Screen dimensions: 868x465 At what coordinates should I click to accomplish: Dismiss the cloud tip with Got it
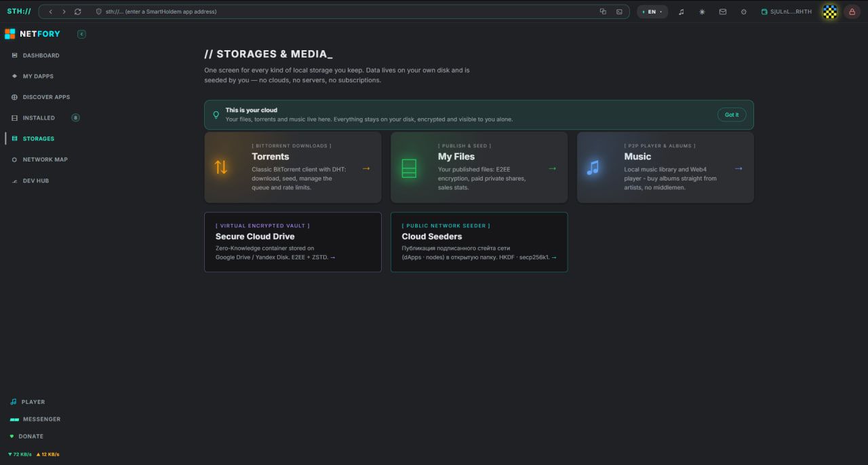pos(732,115)
